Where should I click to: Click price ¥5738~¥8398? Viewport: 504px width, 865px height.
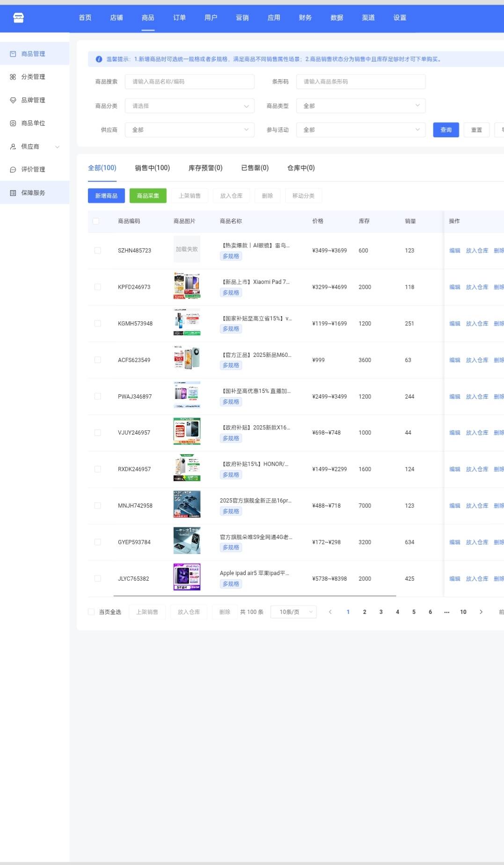[329, 579]
